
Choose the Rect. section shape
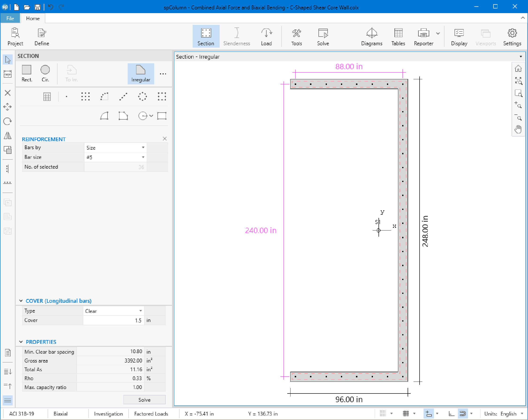[x=27, y=73]
